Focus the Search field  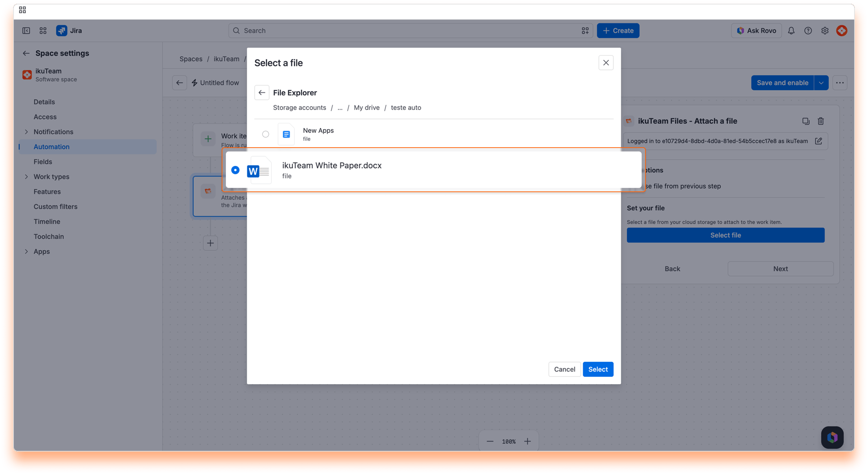[411, 31]
